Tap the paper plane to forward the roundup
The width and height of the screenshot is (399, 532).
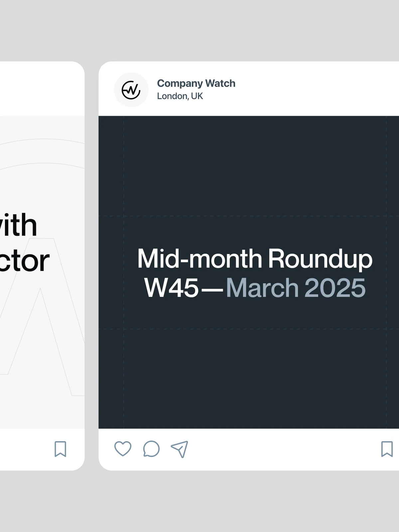coord(179,449)
